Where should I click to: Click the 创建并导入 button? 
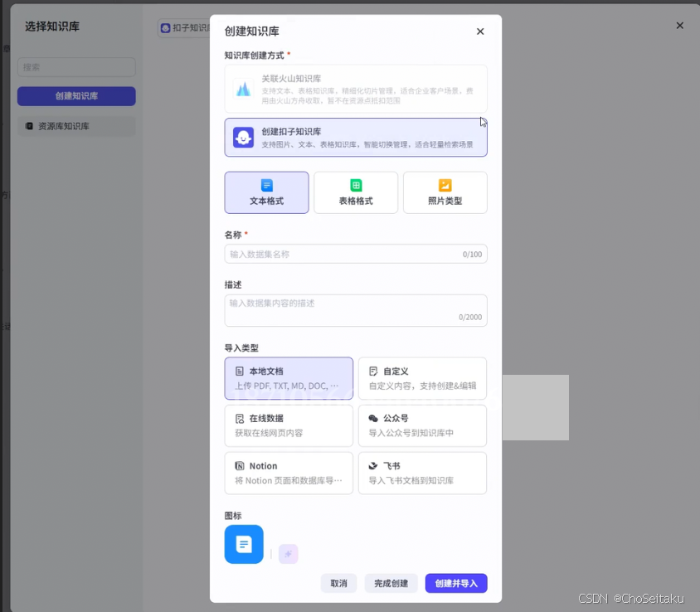click(456, 584)
